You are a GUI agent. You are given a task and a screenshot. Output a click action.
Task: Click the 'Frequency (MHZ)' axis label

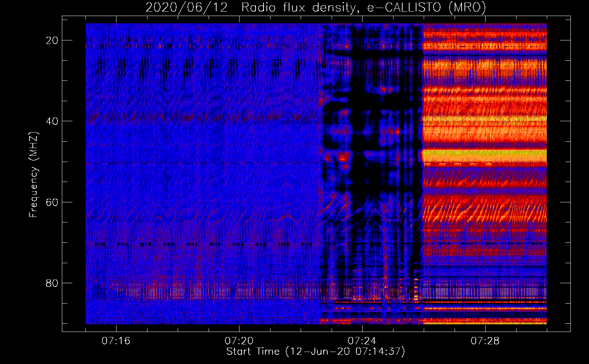(33, 175)
